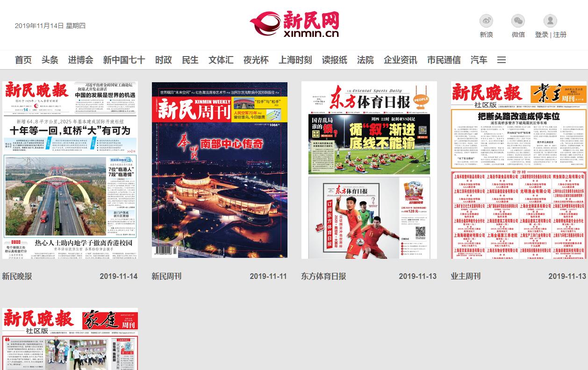Open the 汽车 navigation item
The height and width of the screenshot is (370, 588).
click(x=479, y=60)
